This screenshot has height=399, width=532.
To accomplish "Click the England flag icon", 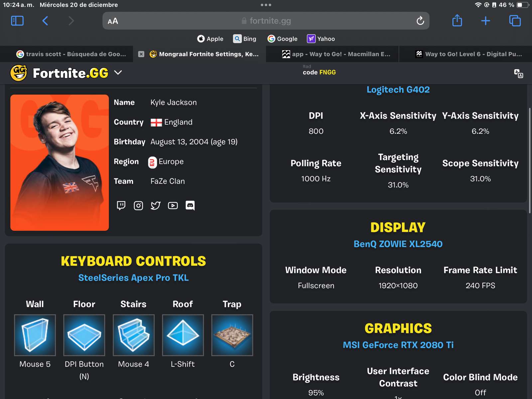I will [156, 122].
